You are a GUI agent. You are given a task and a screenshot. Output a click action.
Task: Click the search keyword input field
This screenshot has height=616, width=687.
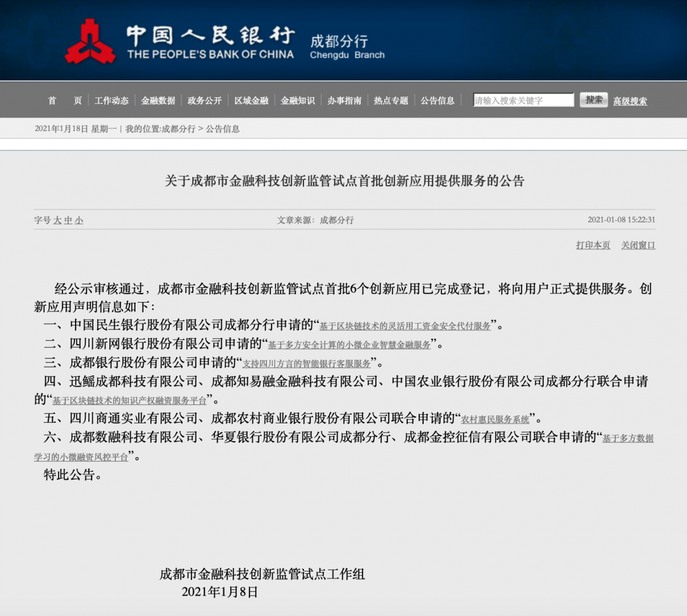click(x=524, y=100)
